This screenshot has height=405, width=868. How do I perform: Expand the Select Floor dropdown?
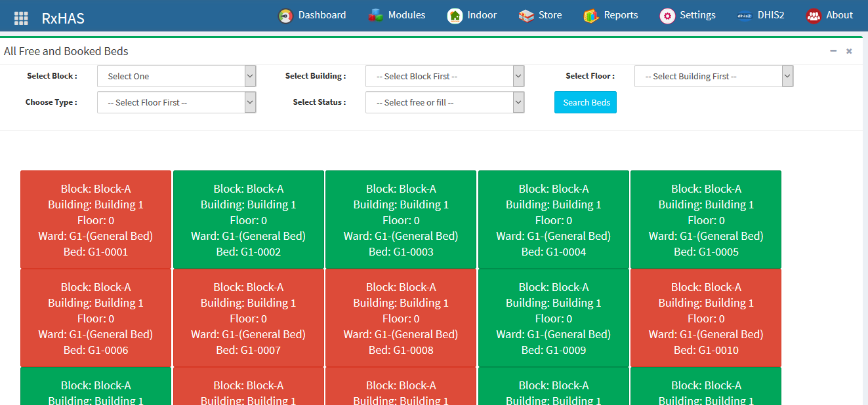point(713,76)
